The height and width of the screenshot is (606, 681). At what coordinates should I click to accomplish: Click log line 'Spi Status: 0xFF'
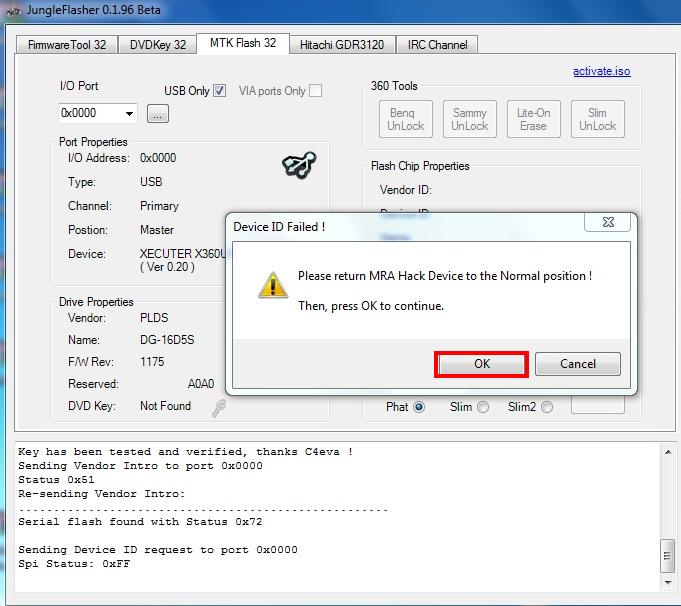pyautogui.click(x=74, y=564)
